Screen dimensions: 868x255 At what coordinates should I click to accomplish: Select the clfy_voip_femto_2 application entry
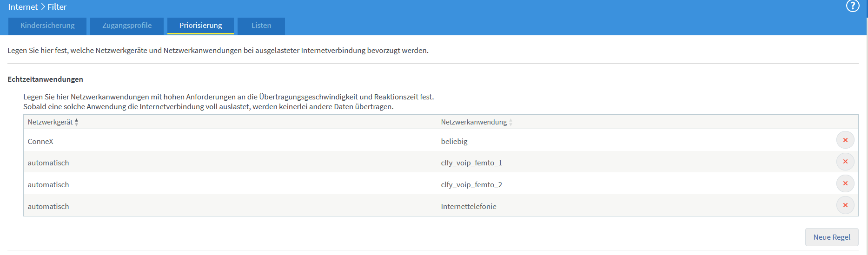(471, 185)
